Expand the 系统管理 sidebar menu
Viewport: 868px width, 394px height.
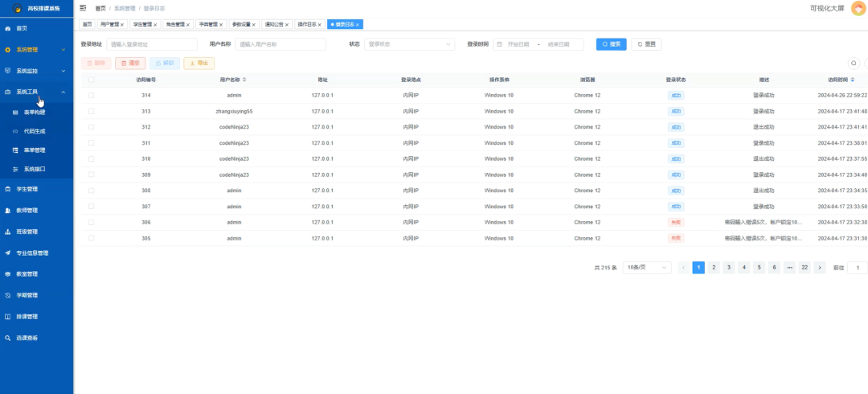(x=36, y=49)
